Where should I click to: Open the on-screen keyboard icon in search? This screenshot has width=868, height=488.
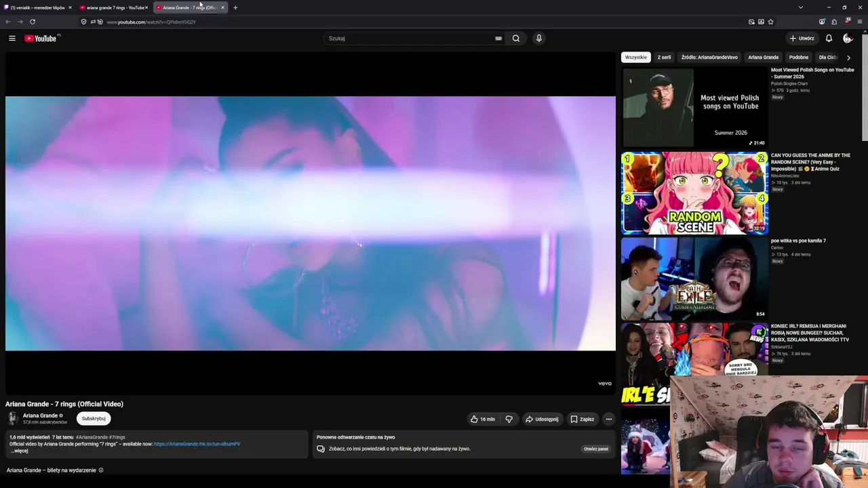click(498, 39)
